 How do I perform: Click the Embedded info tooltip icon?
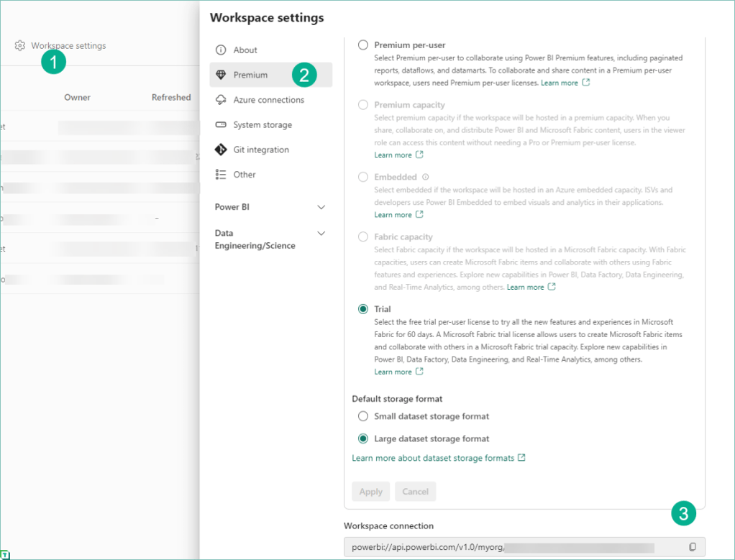[x=425, y=177]
